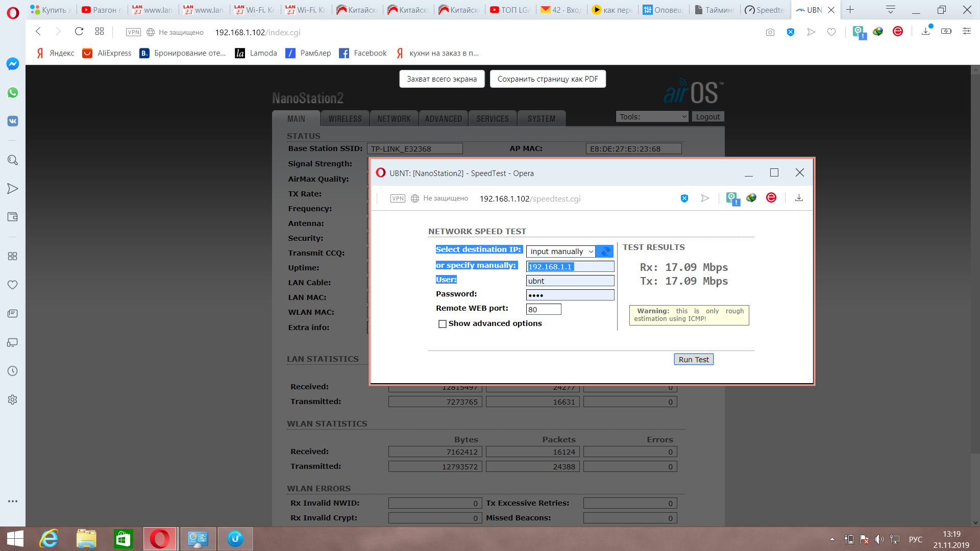
Task: Click Сохранить страницу как PDF button
Action: pos(548,79)
